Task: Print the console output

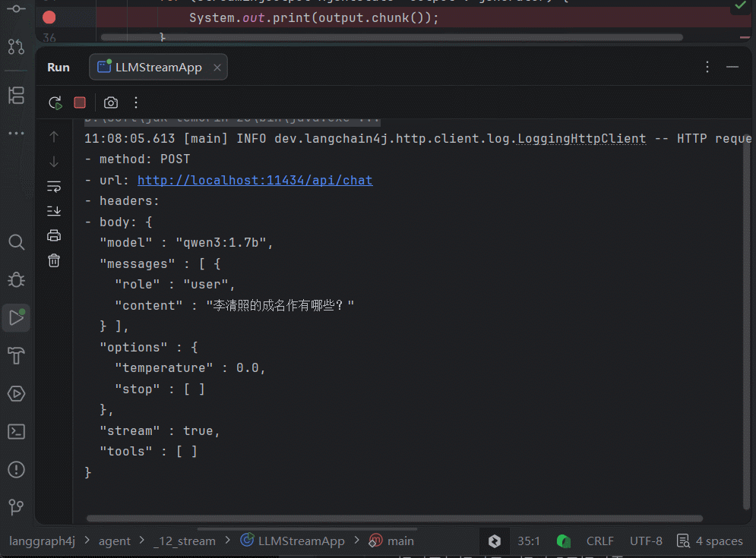Action: pos(54,235)
